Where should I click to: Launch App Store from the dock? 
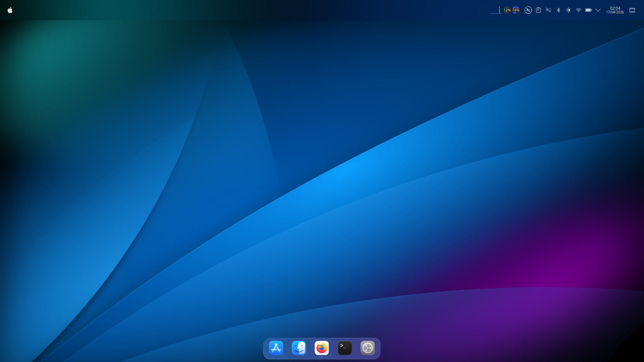(x=276, y=348)
